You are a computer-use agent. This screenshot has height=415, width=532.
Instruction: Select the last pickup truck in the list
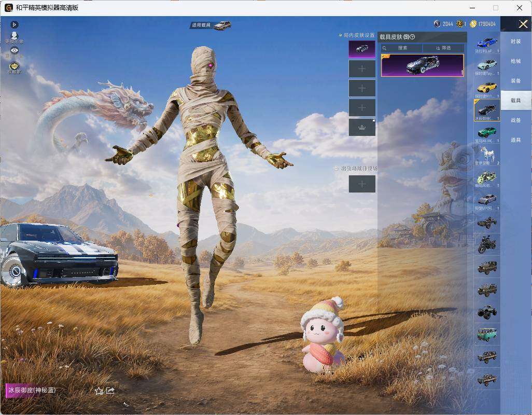pyautogui.click(x=487, y=379)
